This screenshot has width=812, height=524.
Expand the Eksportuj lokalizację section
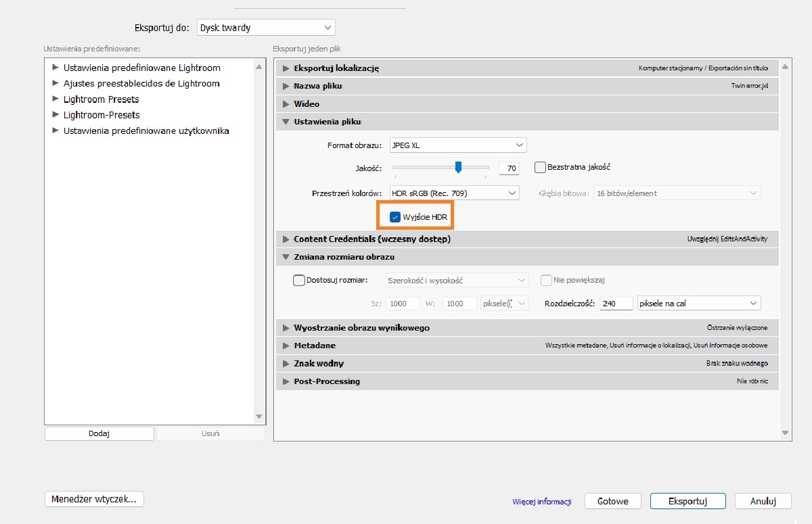(x=286, y=68)
